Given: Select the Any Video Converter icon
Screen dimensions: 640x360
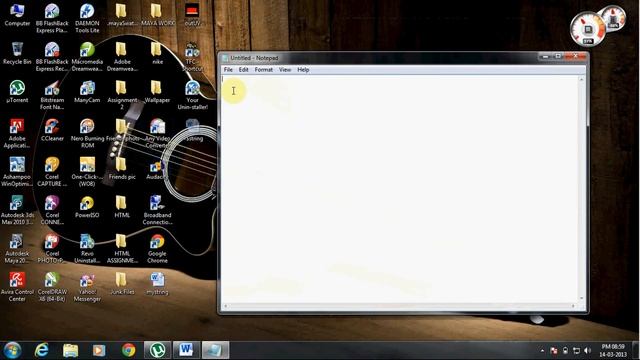Looking at the screenshot, I should [157, 133].
